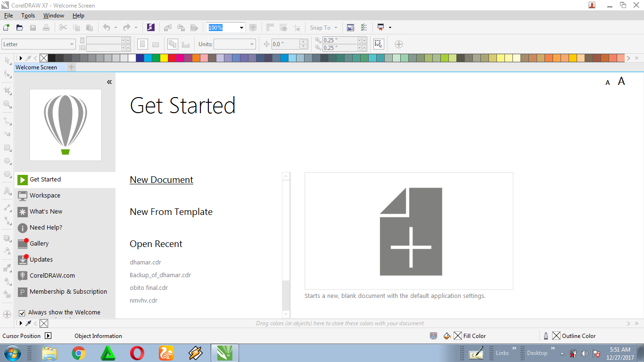Expand the Cursor Position arrow in status bar
This screenshot has width=644, height=362.
point(48,336)
